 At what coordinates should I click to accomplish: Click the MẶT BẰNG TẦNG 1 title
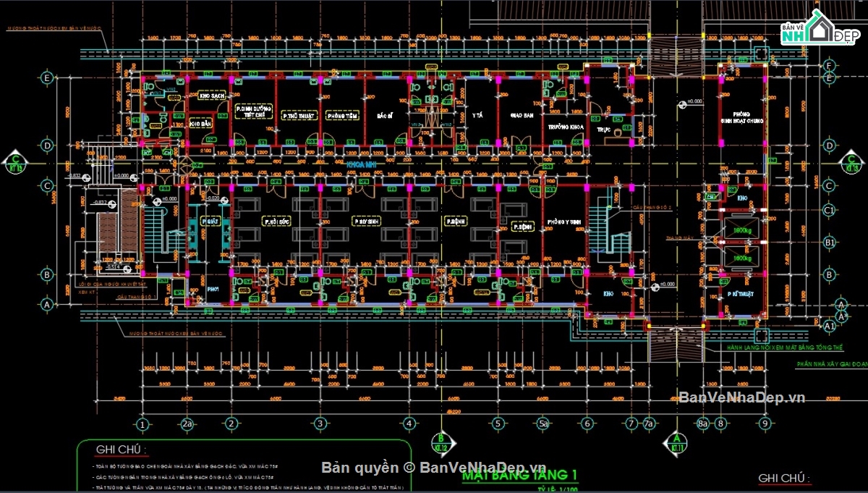[x=519, y=476]
